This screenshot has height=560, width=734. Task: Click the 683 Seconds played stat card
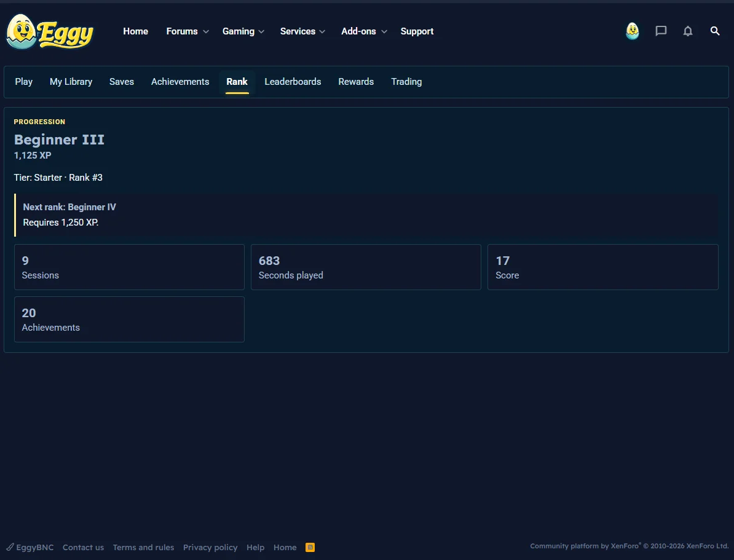(366, 267)
